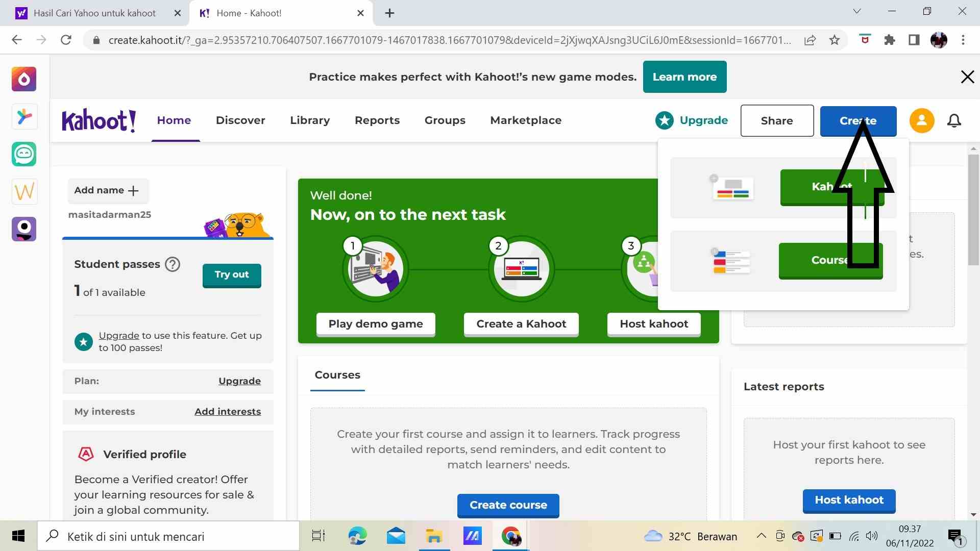Click the red shield extension icon
The height and width of the screenshot is (551, 980).
[x=865, y=39]
